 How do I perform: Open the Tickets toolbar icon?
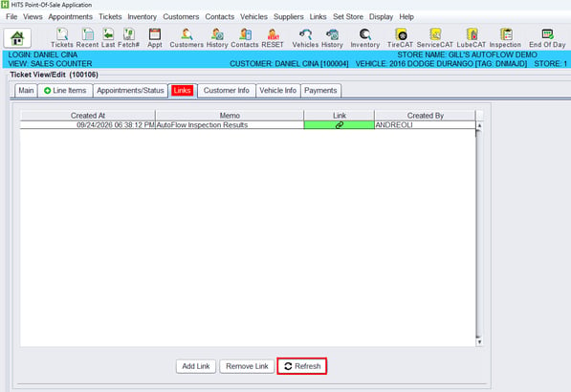point(62,38)
